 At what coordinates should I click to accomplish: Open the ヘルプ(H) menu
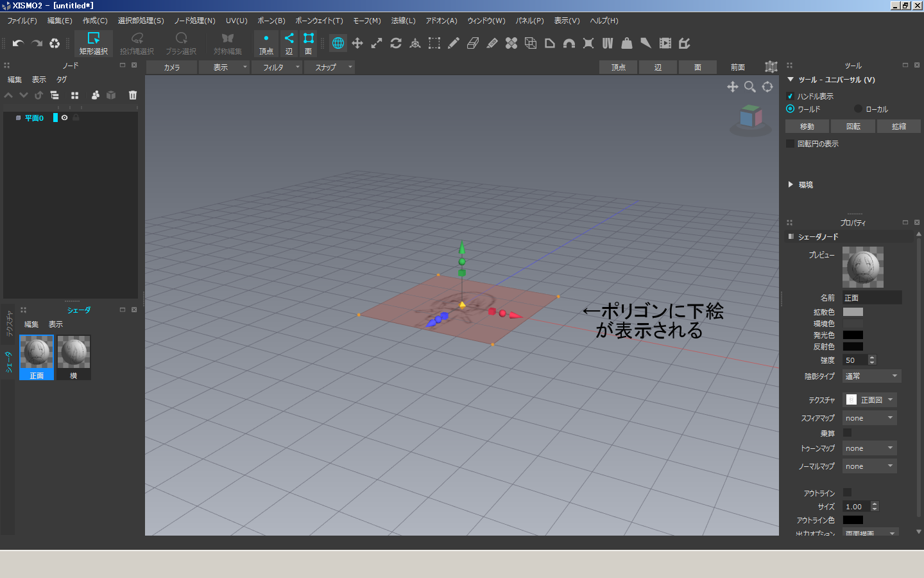[604, 21]
